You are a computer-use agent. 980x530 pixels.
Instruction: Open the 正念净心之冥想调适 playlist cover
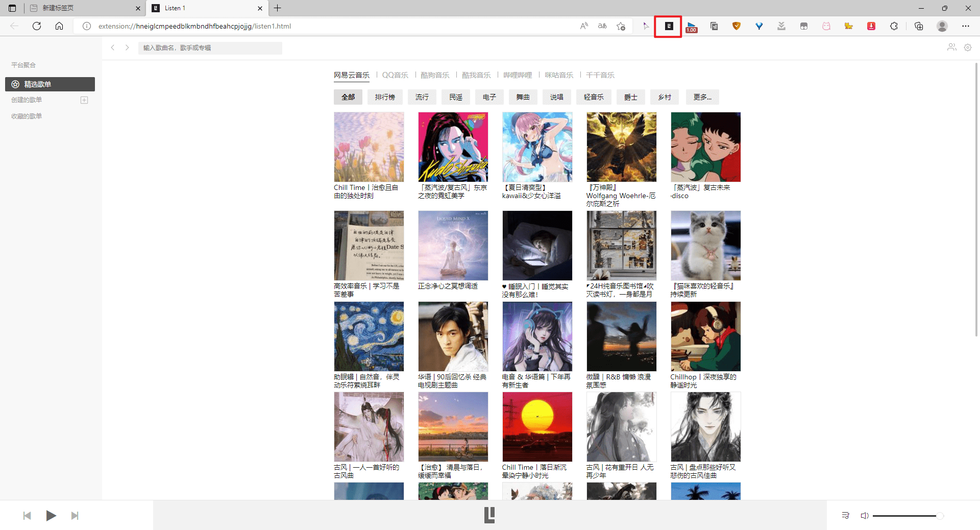(x=453, y=246)
